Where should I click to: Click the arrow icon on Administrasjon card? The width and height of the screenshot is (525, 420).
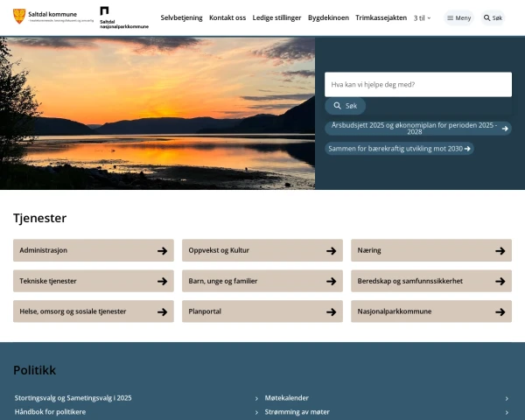click(163, 250)
